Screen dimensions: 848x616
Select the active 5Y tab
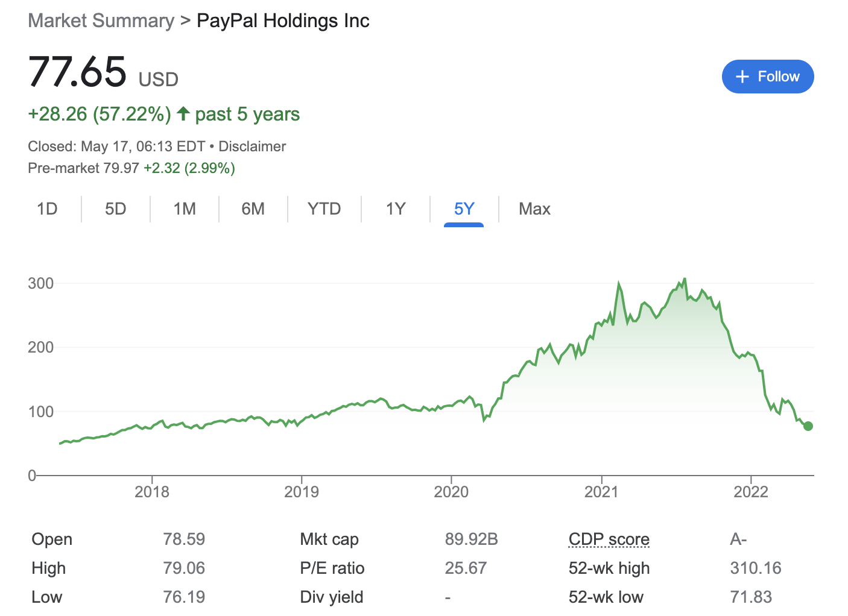[464, 209]
